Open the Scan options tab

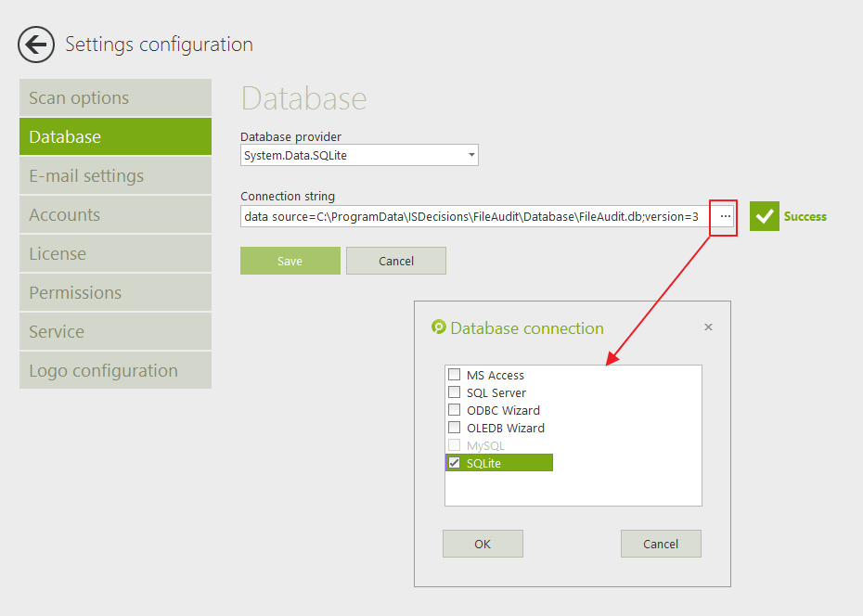tap(115, 97)
